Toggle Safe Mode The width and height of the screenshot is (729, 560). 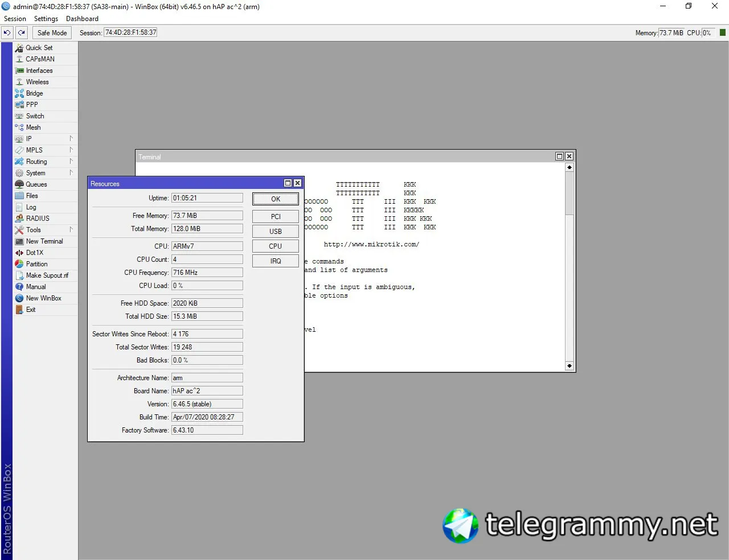pos(52,33)
